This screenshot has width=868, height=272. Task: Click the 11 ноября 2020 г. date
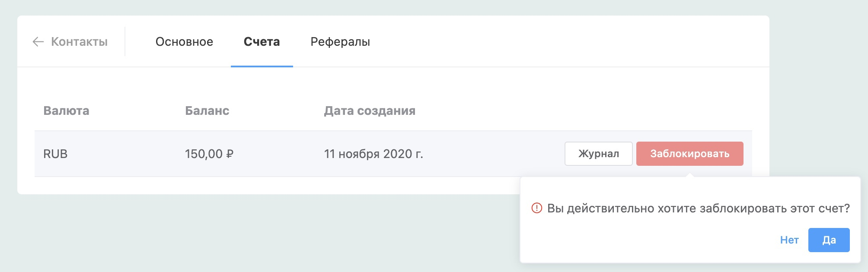[x=373, y=154]
